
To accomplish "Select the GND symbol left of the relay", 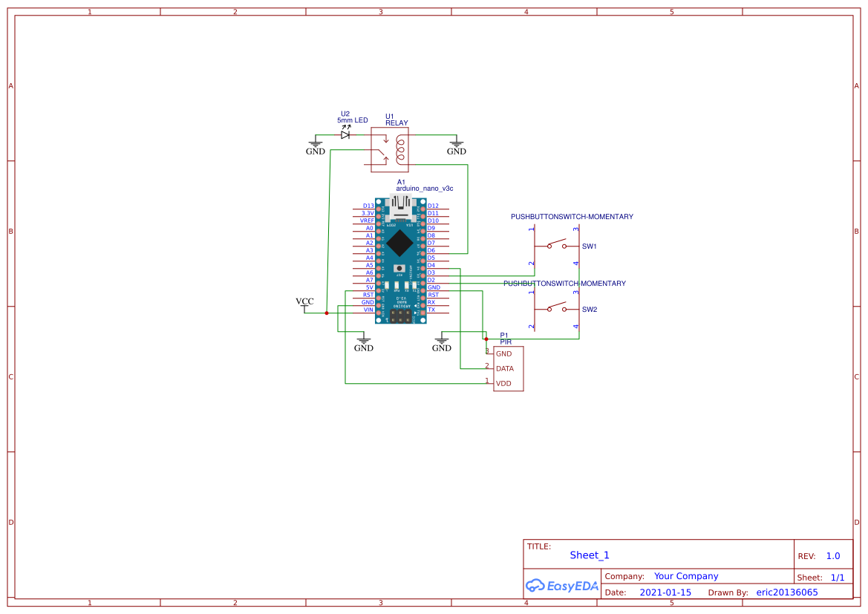I will click(315, 145).
